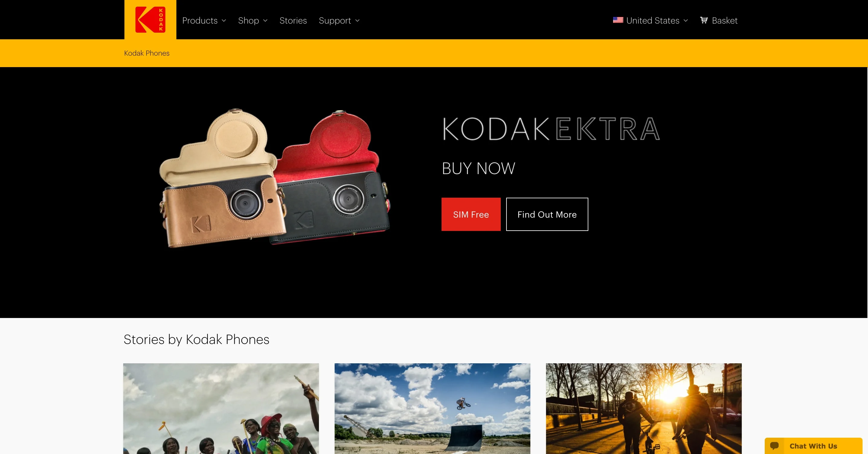This screenshot has height=454, width=868.
Task: Open the Basket cart icon
Action: 704,20
